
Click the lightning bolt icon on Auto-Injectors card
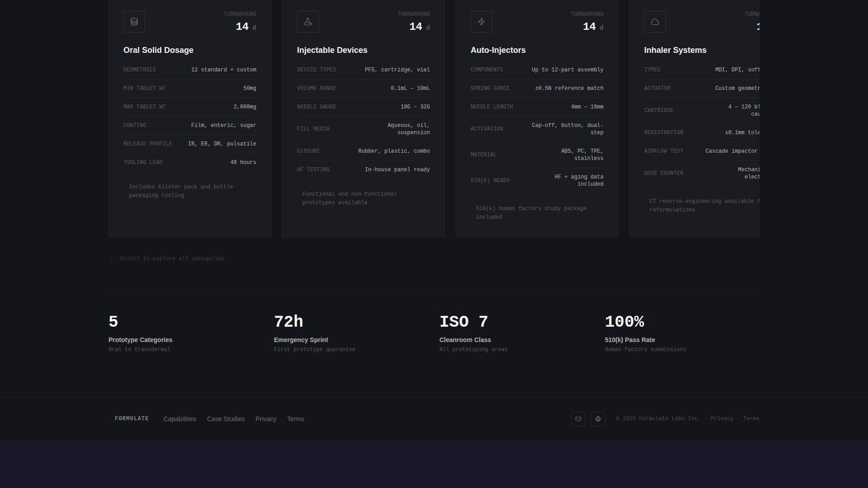click(x=481, y=22)
